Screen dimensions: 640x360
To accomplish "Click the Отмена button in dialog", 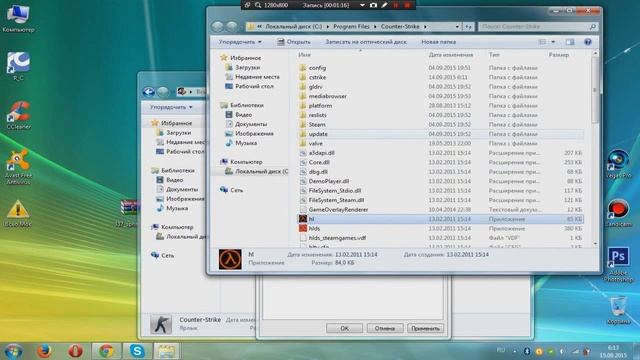I will click(x=384, y=328).
